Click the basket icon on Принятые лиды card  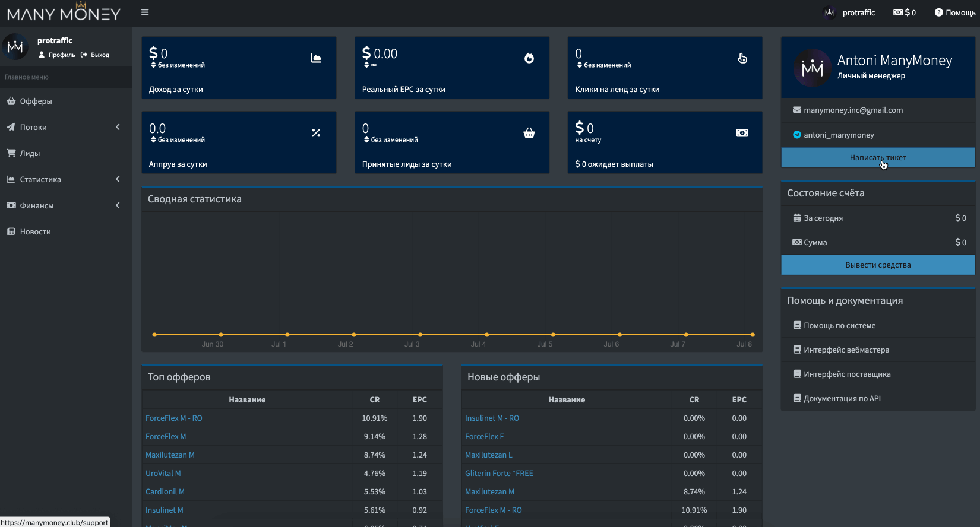point(529,133)
